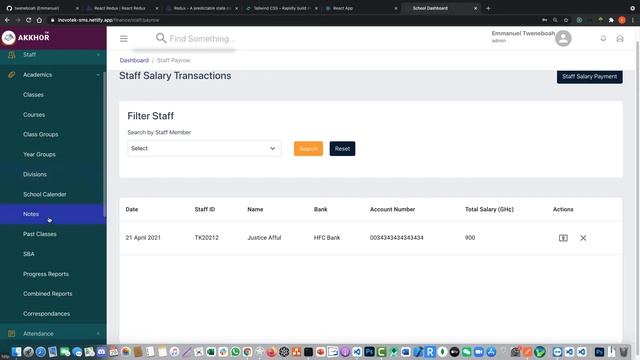Screen dimensions: 640x360
Task: Click the Academics pencil icon
Action: pyautogui.click(x=11, y=75)
